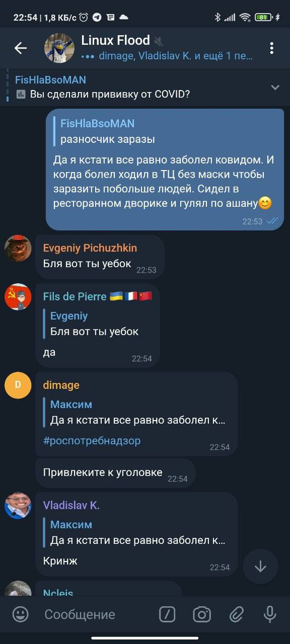Open Vladislav K.'s avatar

[x=18, y=505]
